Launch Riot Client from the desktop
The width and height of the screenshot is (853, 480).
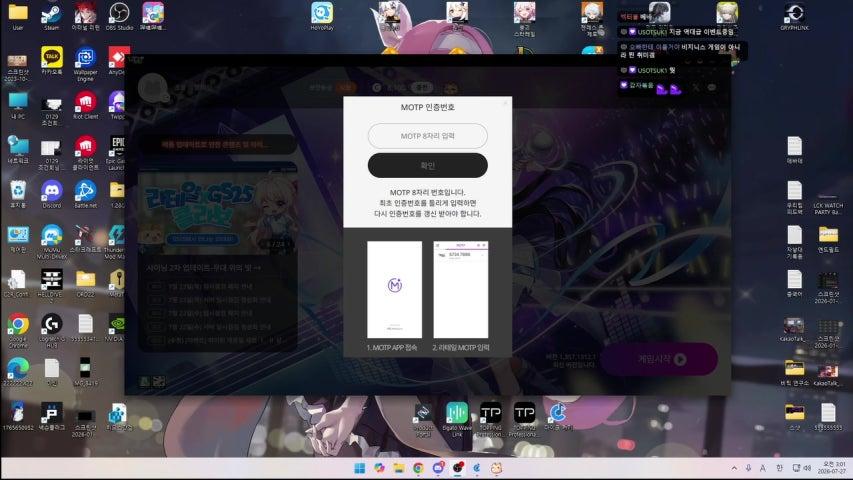point(85,105)
